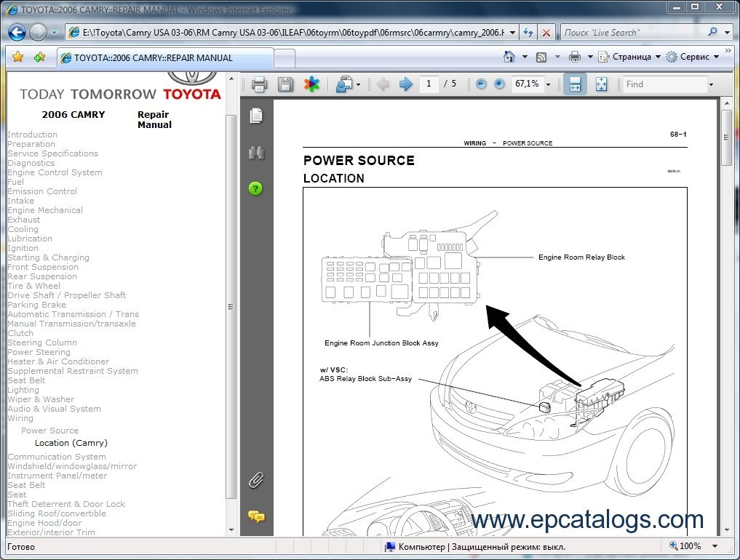Open the PDF zoom percentage dropdown
The image size is (740, 560).
(x=549, y=84)
